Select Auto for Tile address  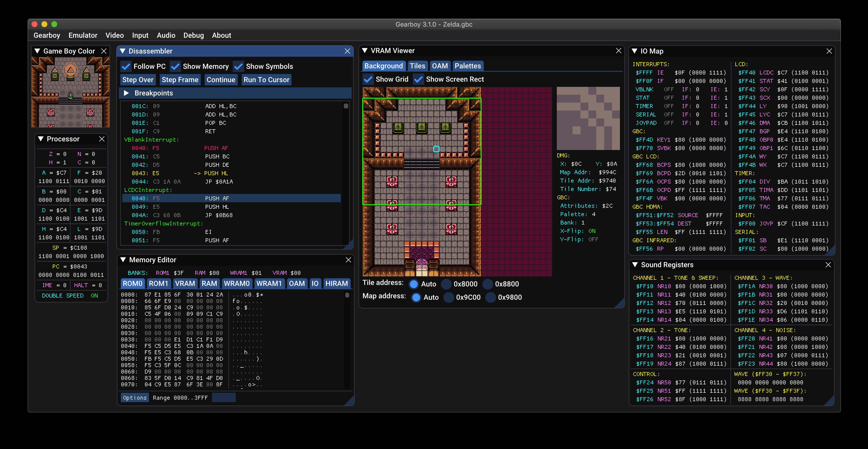pyautogui.click(x=414, y=284)
